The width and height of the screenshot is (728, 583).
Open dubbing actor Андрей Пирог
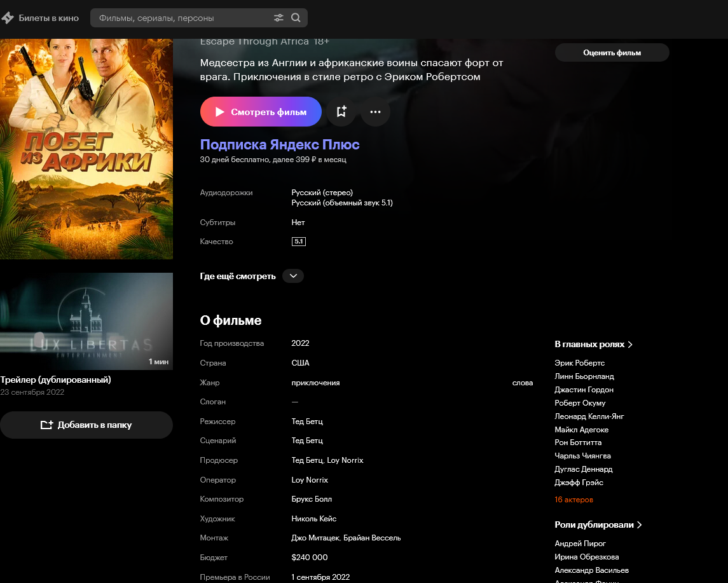580,543
